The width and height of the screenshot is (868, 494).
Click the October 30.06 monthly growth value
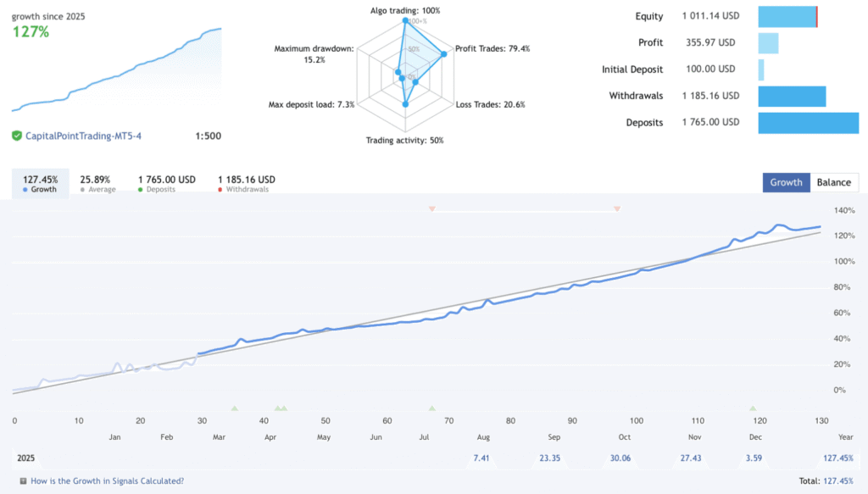click(620, 458)
